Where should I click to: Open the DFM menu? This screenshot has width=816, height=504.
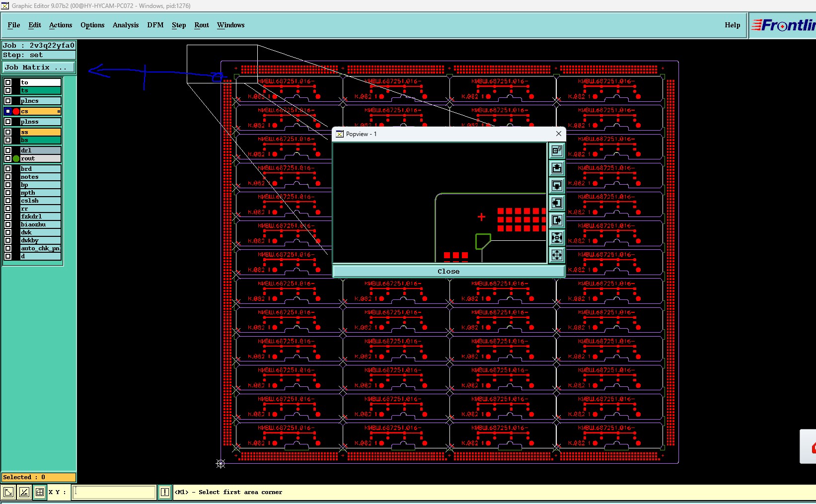155,25
